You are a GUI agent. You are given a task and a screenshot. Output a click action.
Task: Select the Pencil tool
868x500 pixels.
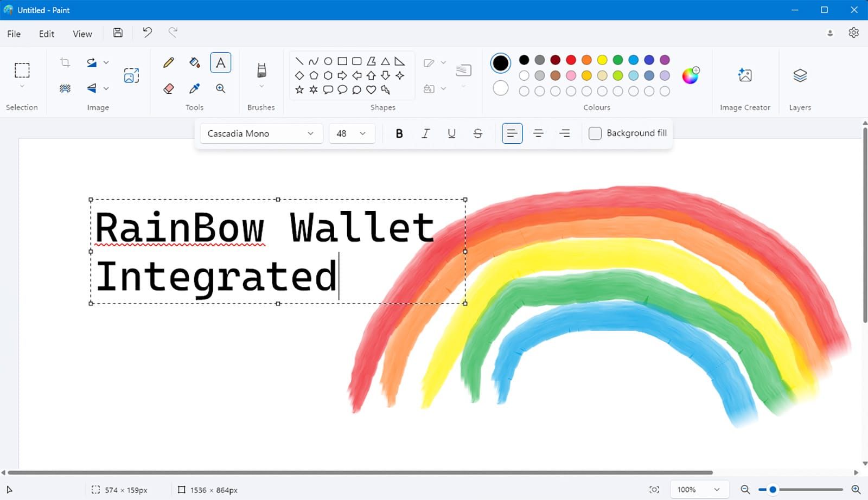[x=168, y=62]
